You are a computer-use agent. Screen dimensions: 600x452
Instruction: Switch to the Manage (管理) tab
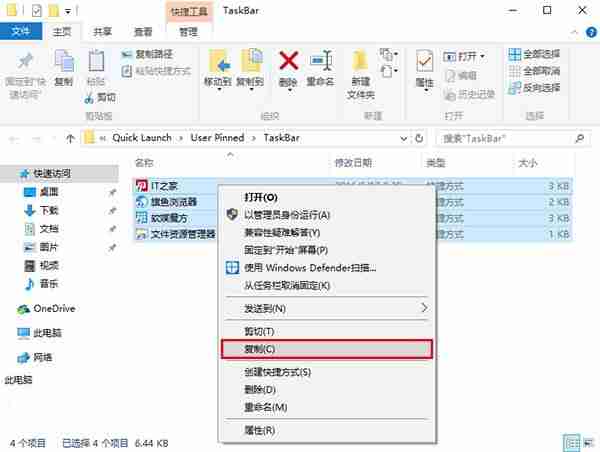[188, 31]
